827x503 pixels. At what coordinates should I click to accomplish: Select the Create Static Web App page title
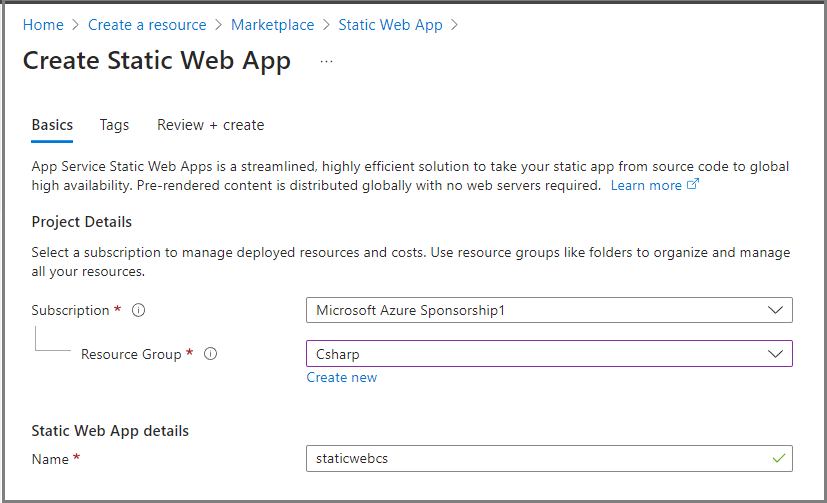click(157, 61)
